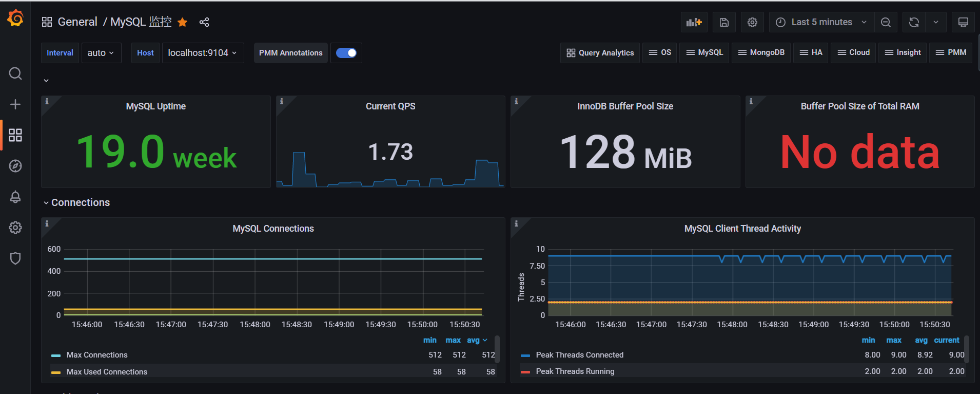Sort Thread Activity legend by avg

click(x=922, y=340)
